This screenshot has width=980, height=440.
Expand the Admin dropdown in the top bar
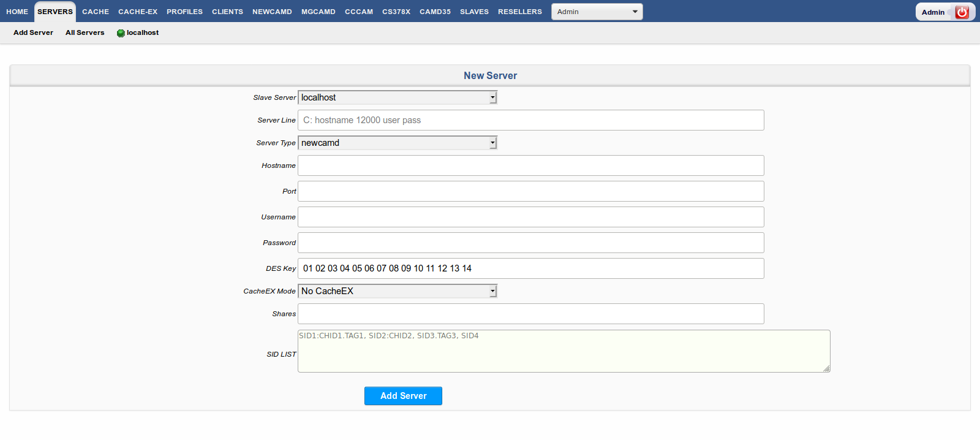(x=597, y=12)
